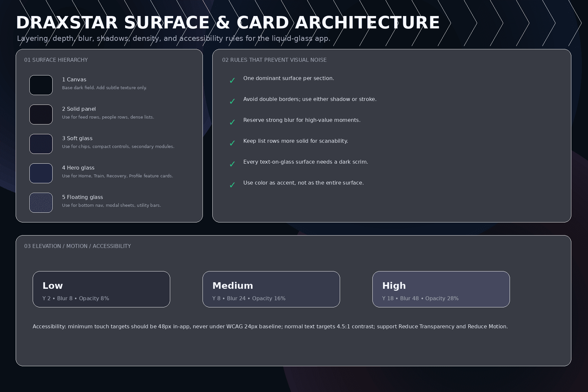Select the Floating glass swatch
Image resolution: width=588 pixels, height=392 pixels.
point(41,203)
